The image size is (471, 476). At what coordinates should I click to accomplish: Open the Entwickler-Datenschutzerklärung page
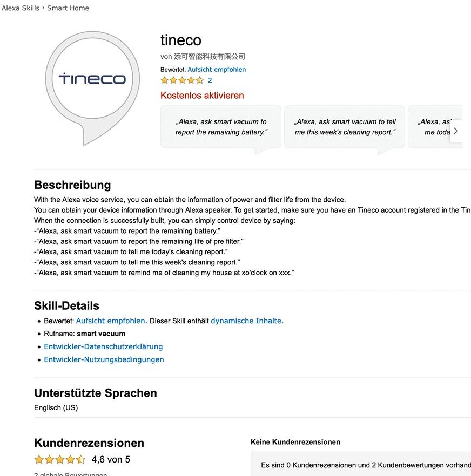pos(103,346)
